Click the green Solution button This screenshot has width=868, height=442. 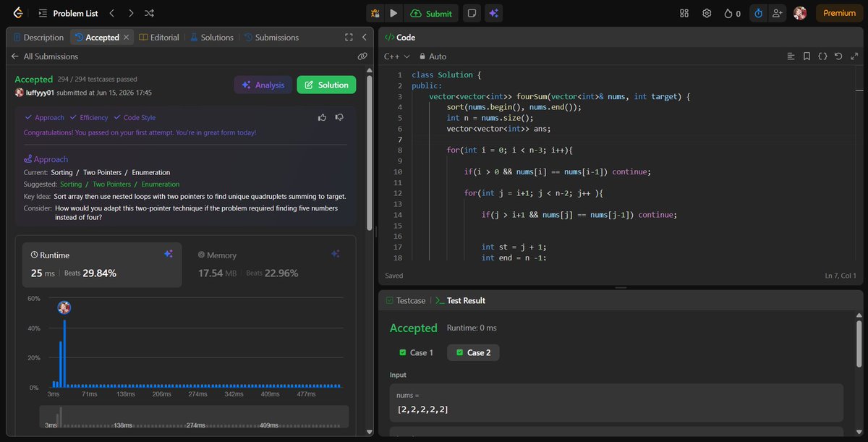[x=326, y=85]
